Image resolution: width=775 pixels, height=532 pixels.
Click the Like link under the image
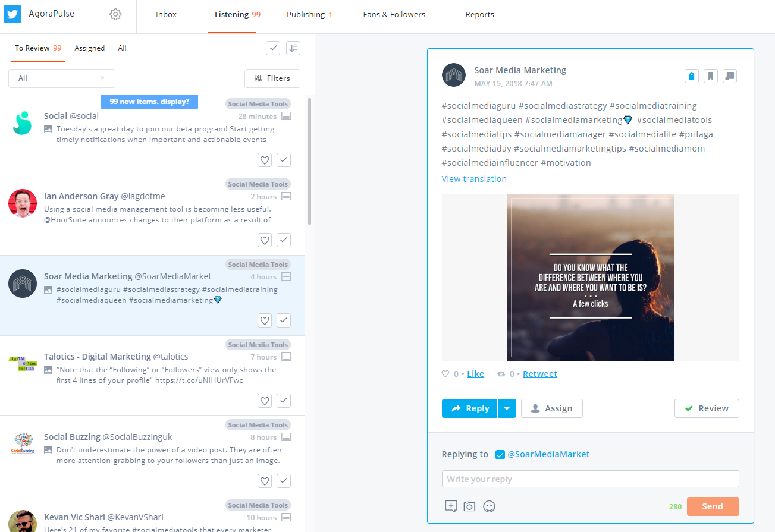(x=475, y=374)
